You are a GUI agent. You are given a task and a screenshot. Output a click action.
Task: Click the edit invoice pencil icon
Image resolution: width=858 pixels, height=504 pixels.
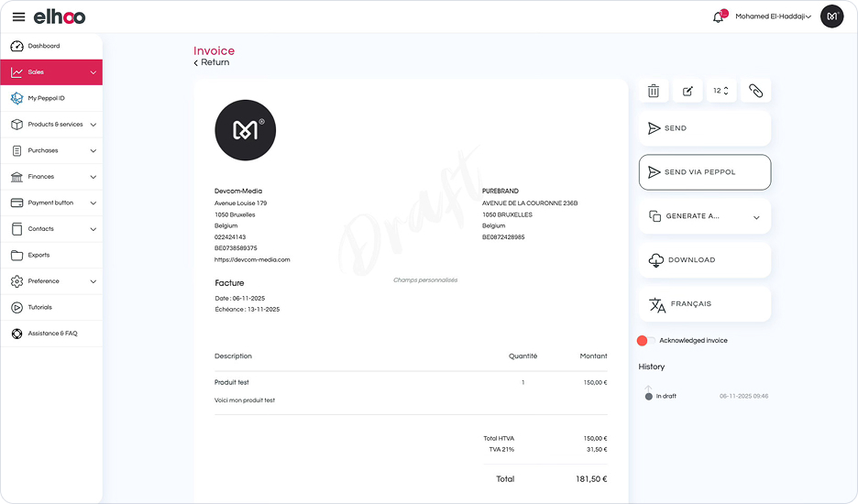coord(687,91)
